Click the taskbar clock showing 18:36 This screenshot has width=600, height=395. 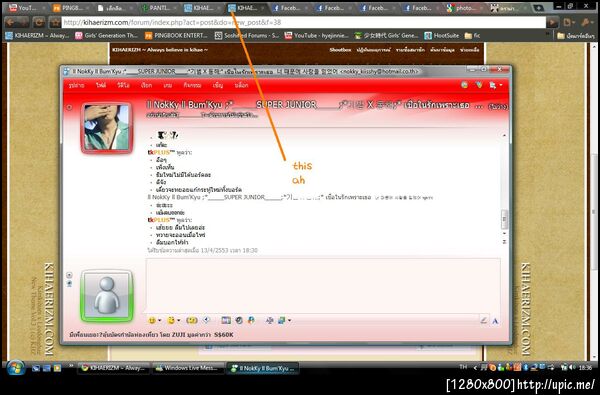(x=585, y=368)
